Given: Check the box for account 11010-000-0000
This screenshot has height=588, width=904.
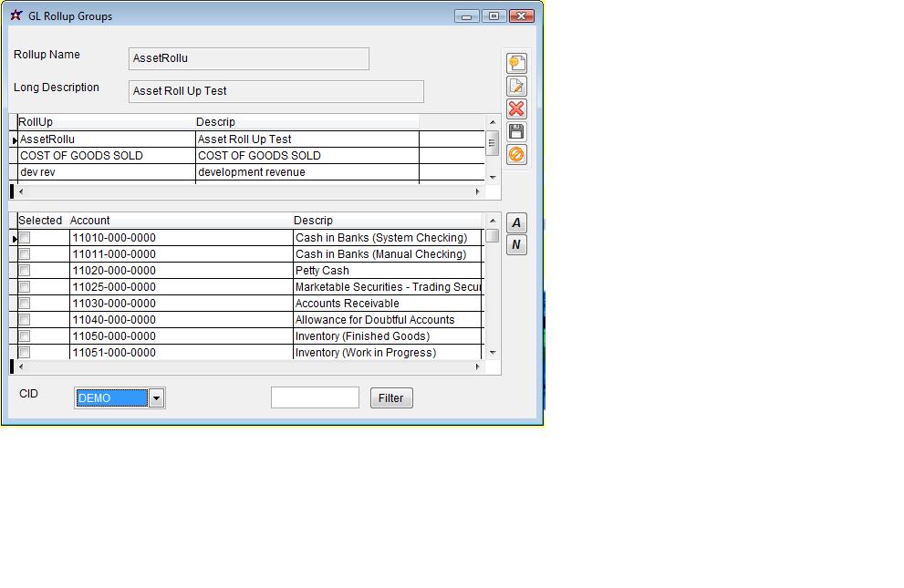Looking at the screenshot, I should coord(25,238).
